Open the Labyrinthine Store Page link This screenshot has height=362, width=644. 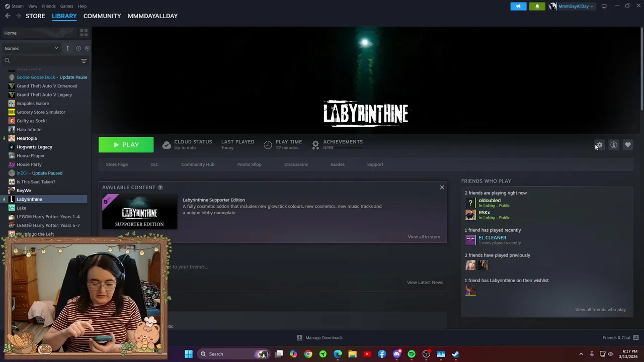pos(117,164)
